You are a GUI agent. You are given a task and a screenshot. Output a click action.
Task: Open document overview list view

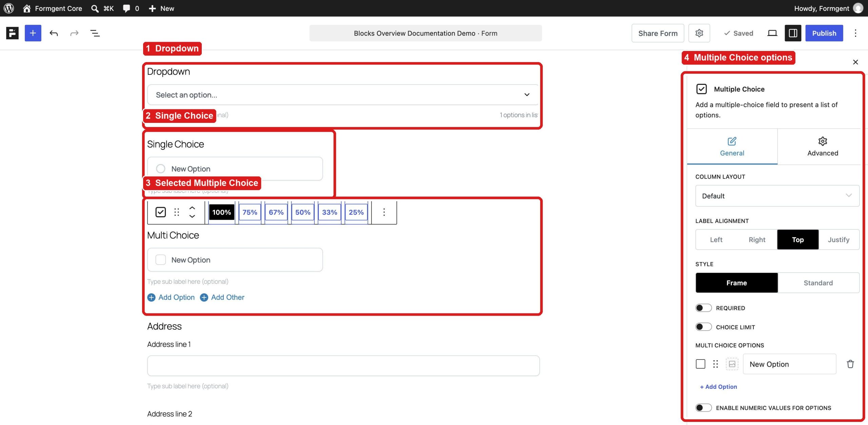[x=95, y=33]
